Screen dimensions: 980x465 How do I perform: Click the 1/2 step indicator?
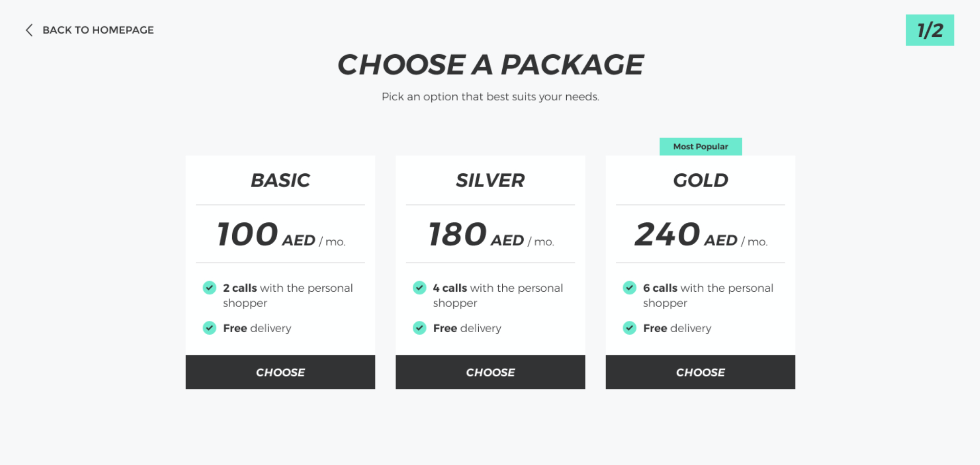click(930, 30)
